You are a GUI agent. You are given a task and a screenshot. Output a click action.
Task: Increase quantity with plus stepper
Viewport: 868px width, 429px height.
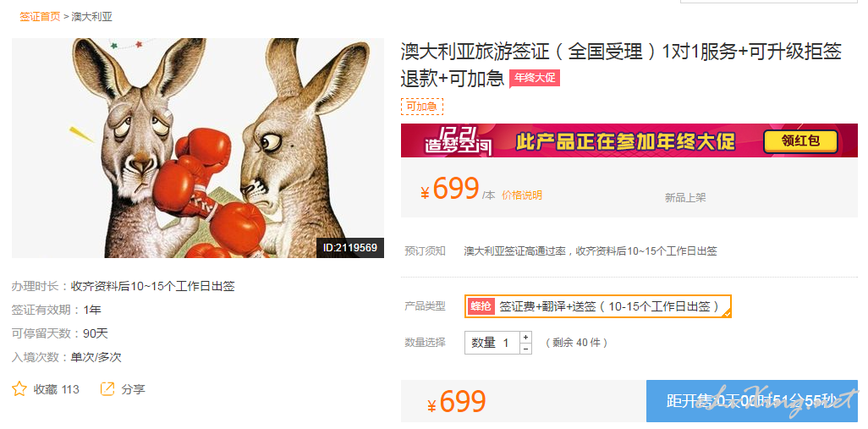[x=526, y=337]
